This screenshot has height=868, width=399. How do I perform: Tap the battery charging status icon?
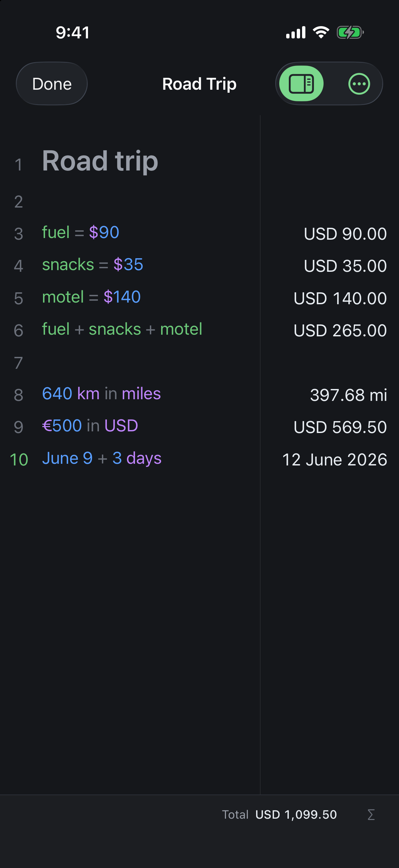(350, 33)
